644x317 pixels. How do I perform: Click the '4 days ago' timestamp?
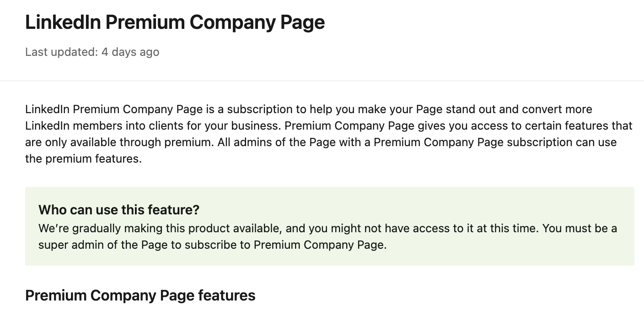tap(130, 52)
